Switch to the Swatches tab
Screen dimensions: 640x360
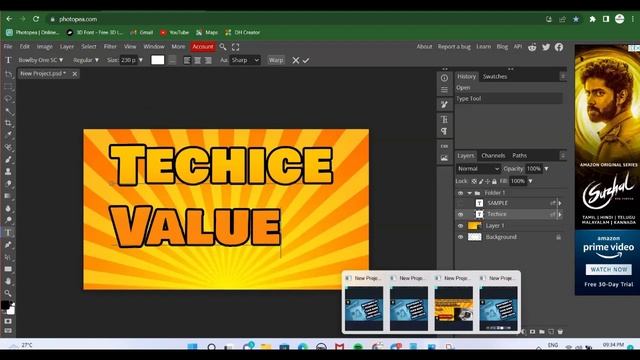[x=495, y=76]
